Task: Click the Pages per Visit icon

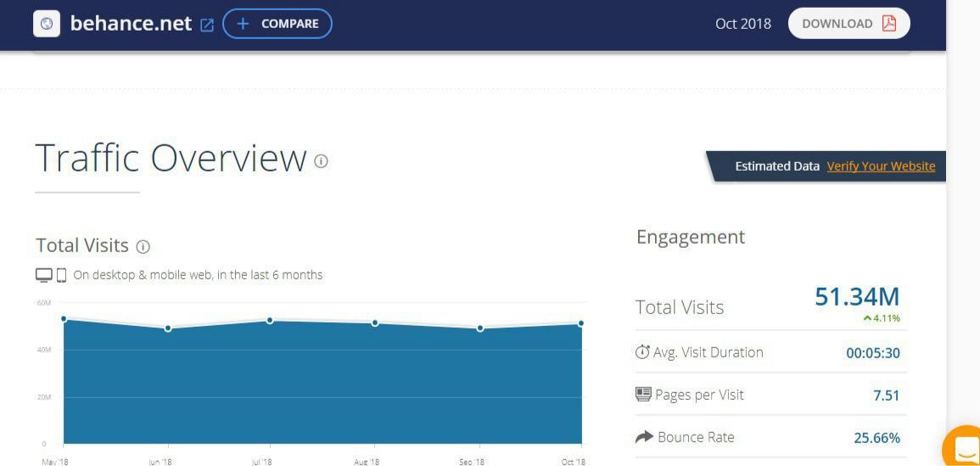Action: (643, 395)
